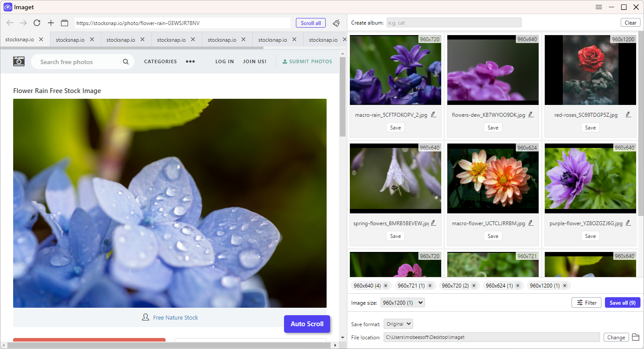644x349 pixels.
Task: Open the large blue hydrangea photo
Action: pyautogui.click(x=170, y=203)
